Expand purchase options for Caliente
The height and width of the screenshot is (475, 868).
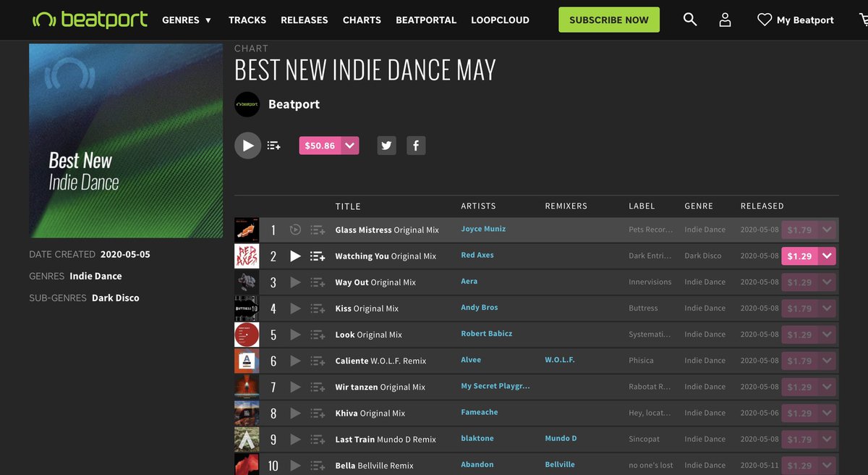pyautogui.click(x=827, y=361)
